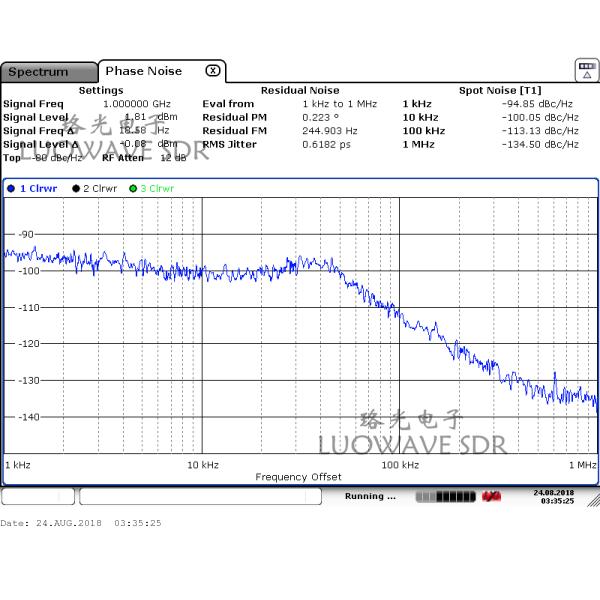The image size is (600, 600).
Task: Click the first empty status field at bottom left
Action: [38, 497]
